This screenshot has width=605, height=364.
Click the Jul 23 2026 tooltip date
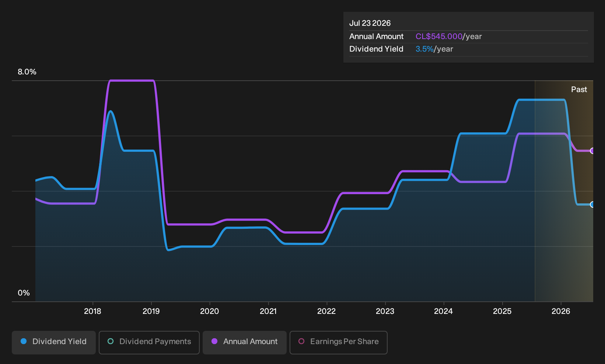[x=370, y=23]
